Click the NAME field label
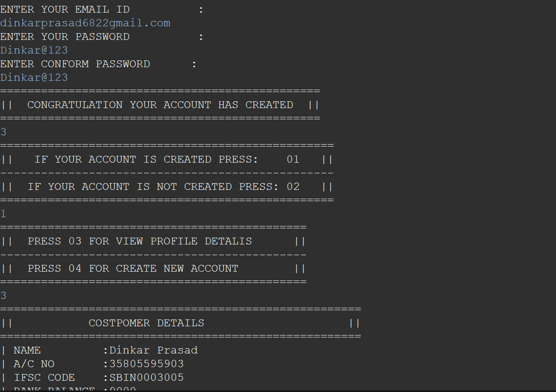 [x=27, y=351]
